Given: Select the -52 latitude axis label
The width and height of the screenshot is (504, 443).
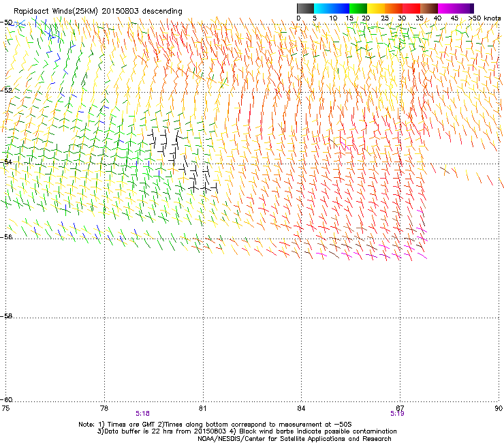Looking at the screenshot, I should tap(6, 91).
